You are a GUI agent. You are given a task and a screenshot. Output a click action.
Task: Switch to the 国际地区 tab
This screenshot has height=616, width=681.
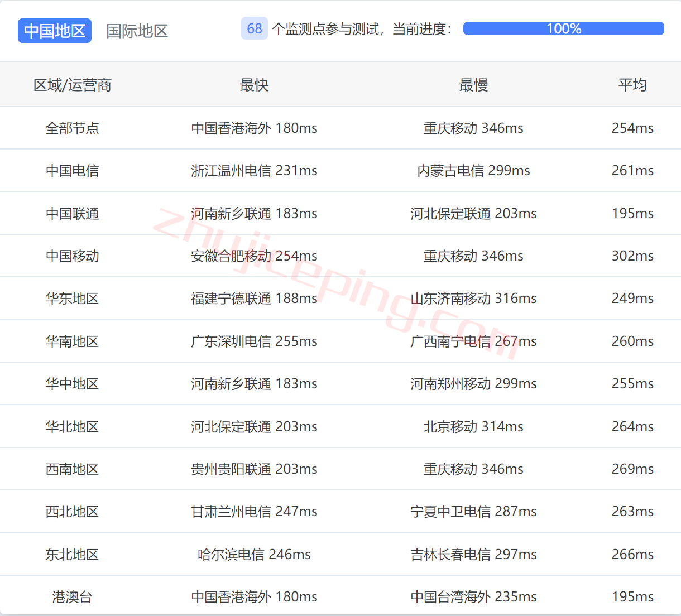137,31
